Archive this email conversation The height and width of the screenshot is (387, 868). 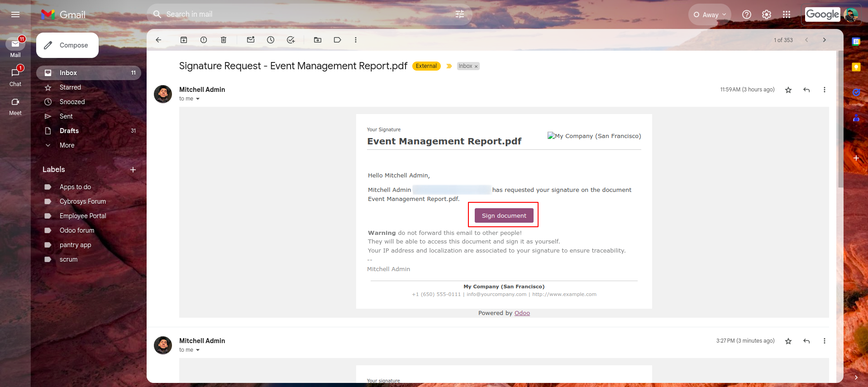[184, 40]
